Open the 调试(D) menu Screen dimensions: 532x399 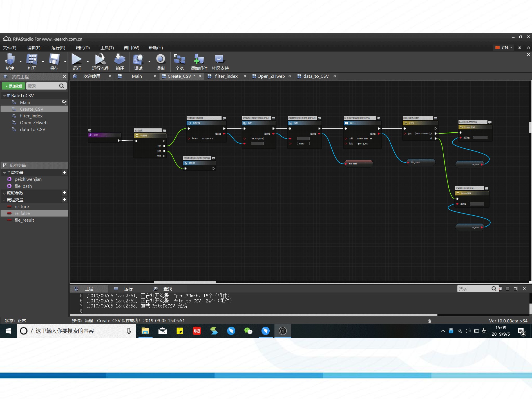83,48
